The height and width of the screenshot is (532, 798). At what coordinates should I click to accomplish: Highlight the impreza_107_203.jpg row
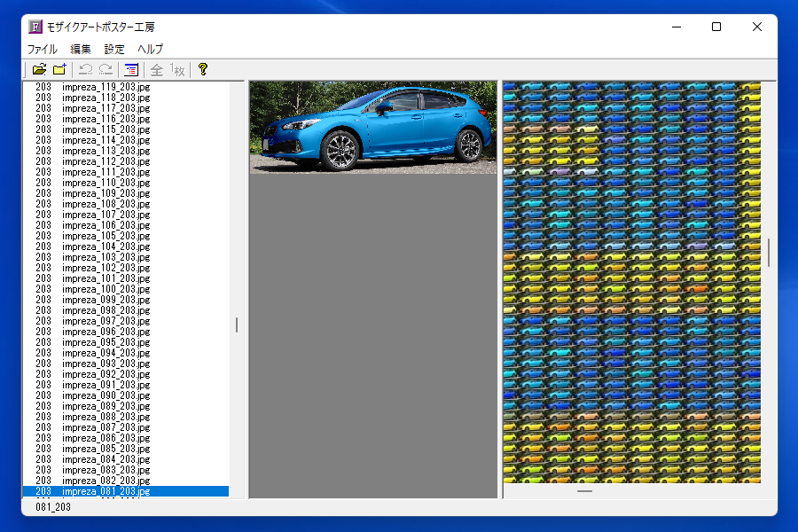[126, 215]
